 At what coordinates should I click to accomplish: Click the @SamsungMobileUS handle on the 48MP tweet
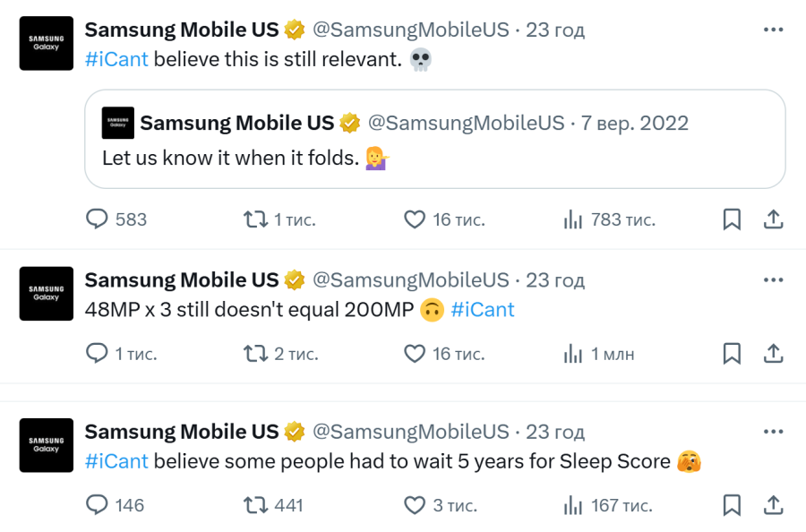point(410,280)
